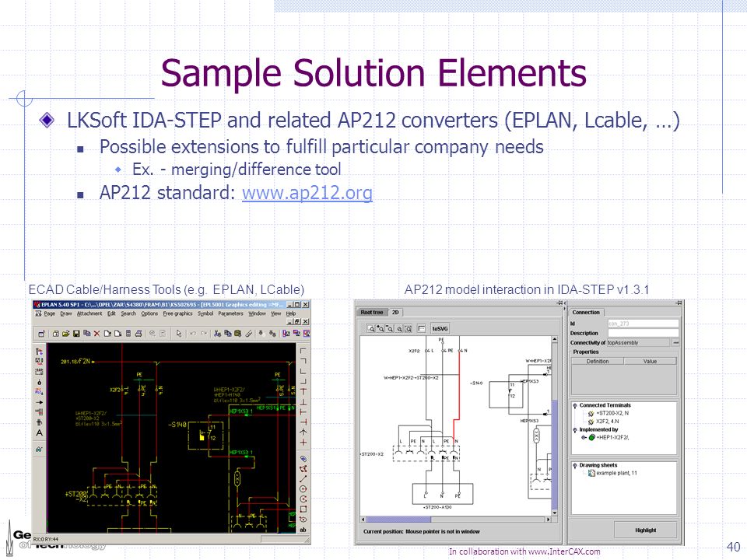This screenshot has width=747, height=560.
Task: Select the rectangle tool in EPLAN right toolbar
Action: click(x=303, y=509)
